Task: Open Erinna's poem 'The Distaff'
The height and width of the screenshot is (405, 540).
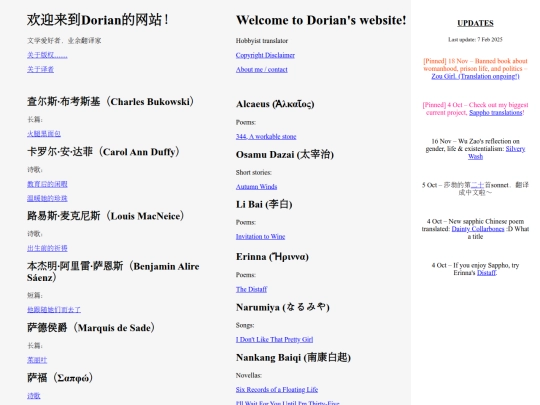Action: click(x=251, y=289)
